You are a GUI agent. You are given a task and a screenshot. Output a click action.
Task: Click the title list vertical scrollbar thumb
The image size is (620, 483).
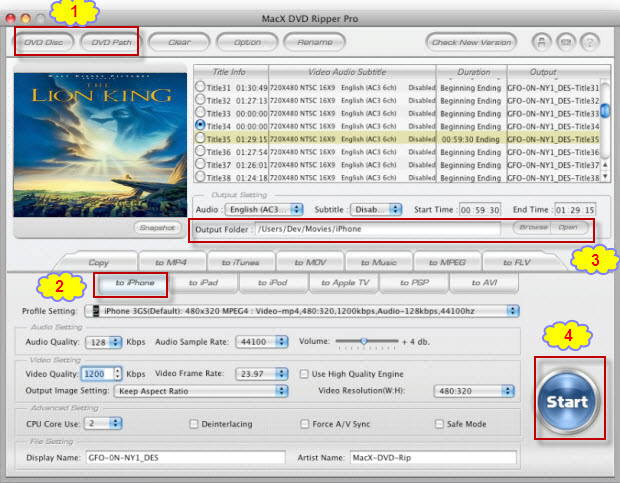(x=605, y=111)
